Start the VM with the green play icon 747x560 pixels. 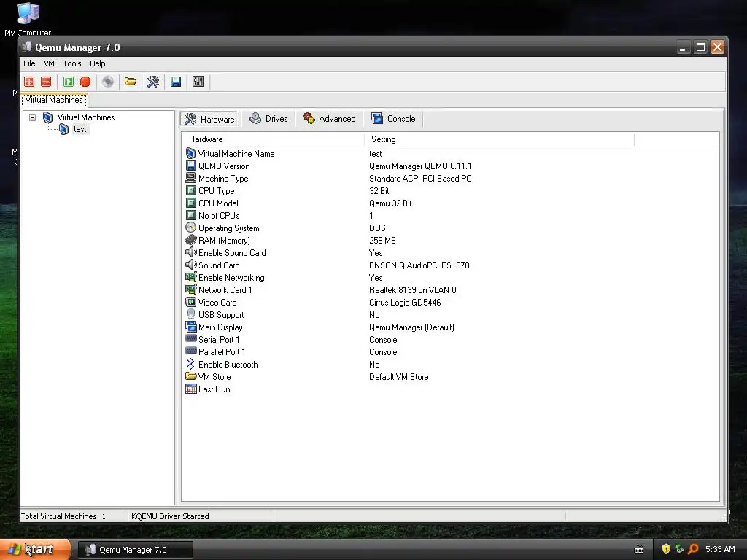point(69,82)
